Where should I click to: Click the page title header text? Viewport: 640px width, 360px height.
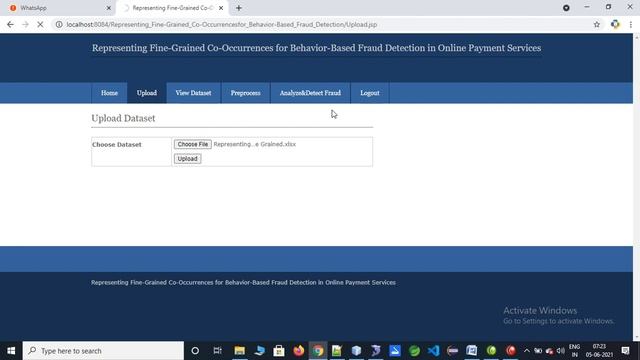pos(316,48)
